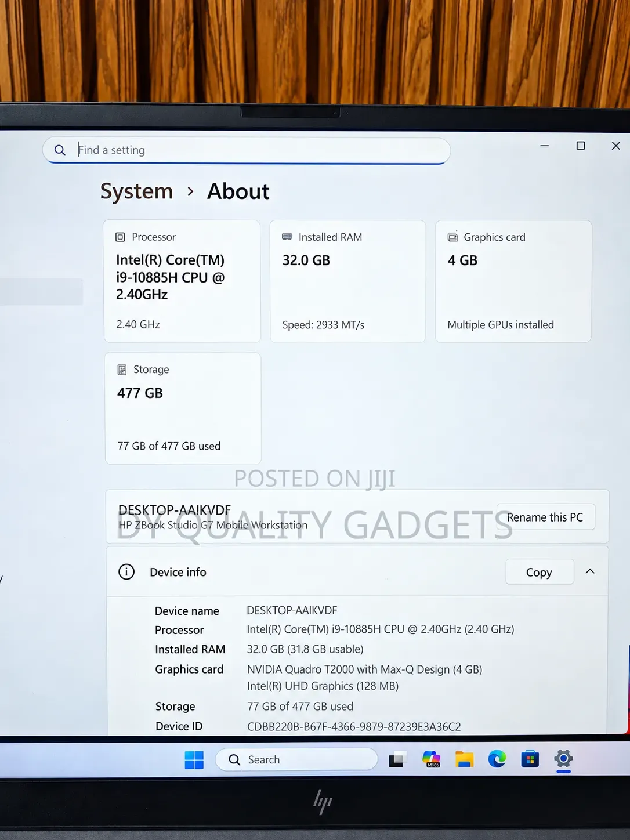Click Multiple GPUs installed text
The height and width of the screenshot is (840, 630).
501,325
